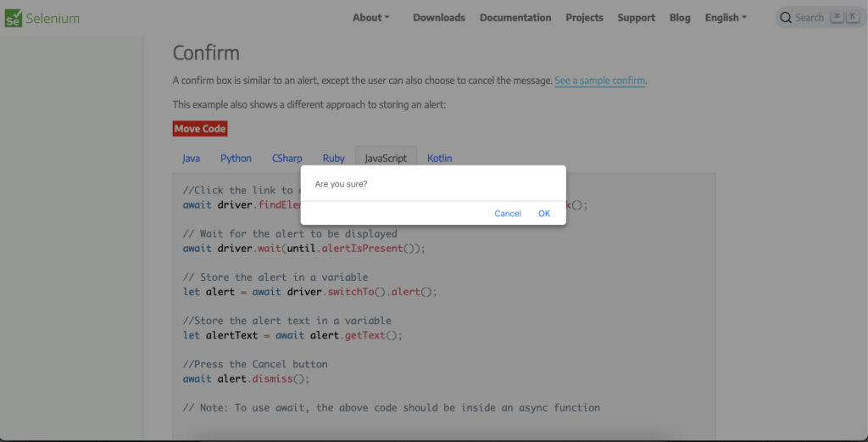Image resolution: width=868 pixels, height=442 pixels.
Task: Open Documentation in navigation bar
Action: coord(515,18)
